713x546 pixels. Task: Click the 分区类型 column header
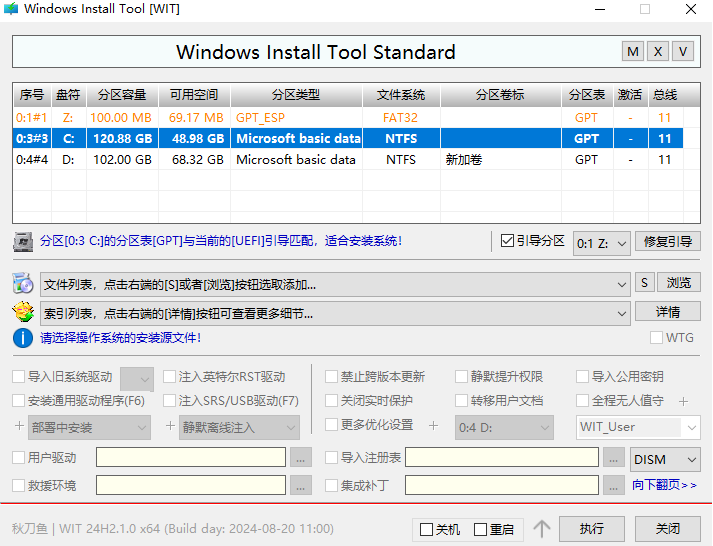coord(296,95)
